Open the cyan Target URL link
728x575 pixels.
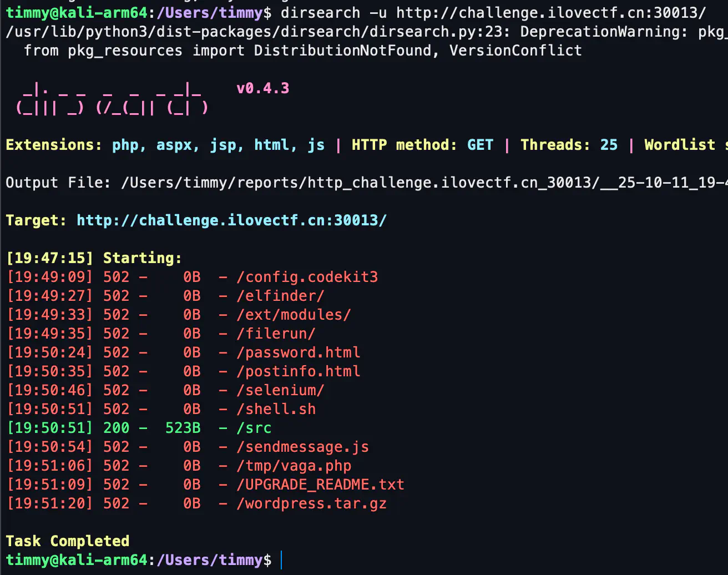231,220
